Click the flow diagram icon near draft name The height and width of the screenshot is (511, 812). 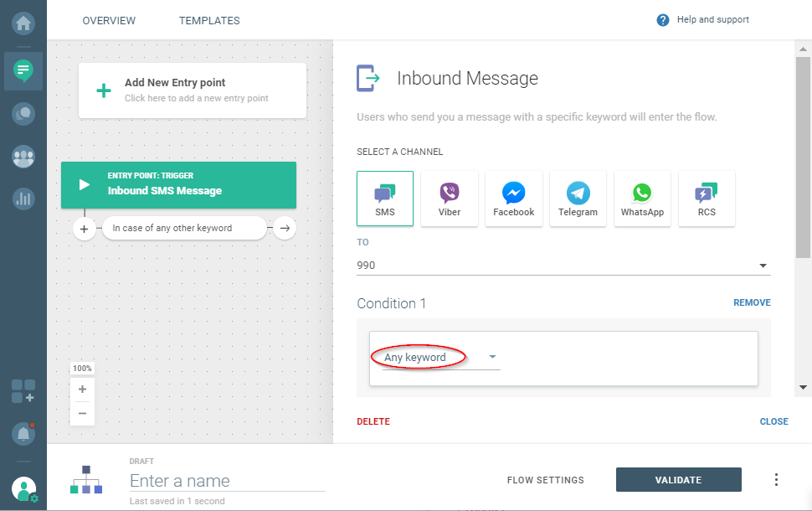tap(86, 479)
